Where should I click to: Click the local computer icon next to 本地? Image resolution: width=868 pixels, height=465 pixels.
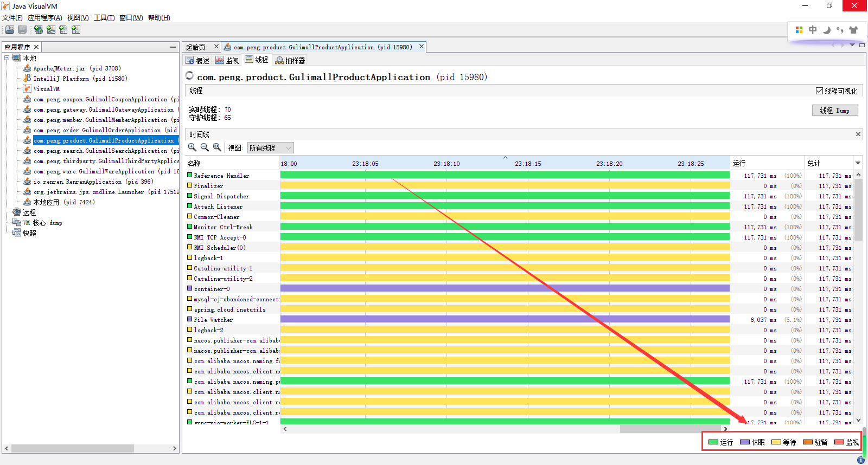click(x=17, y=57)
